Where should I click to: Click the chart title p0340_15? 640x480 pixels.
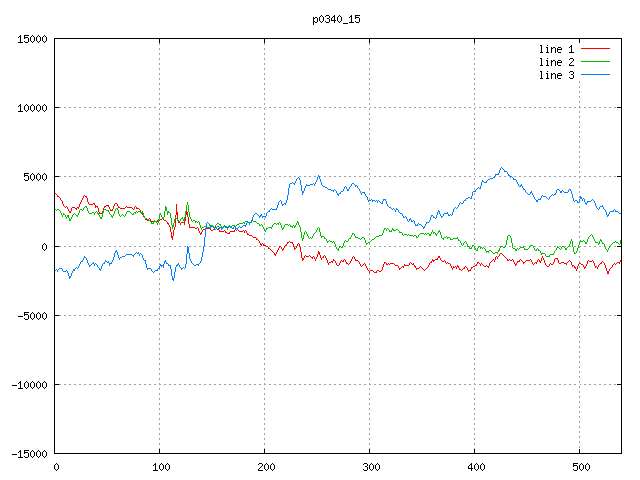click(336, 19)
